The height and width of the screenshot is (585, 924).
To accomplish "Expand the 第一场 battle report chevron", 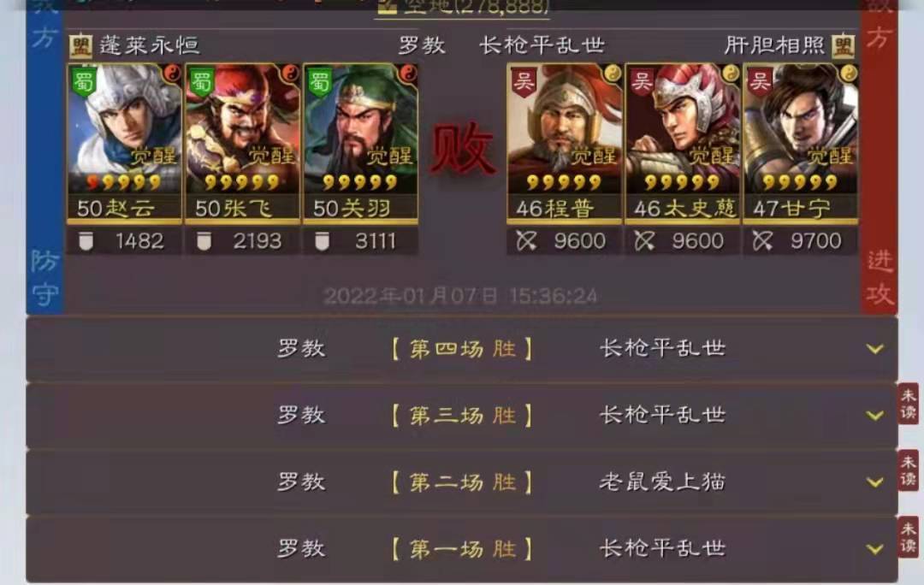I will [875, 549].
